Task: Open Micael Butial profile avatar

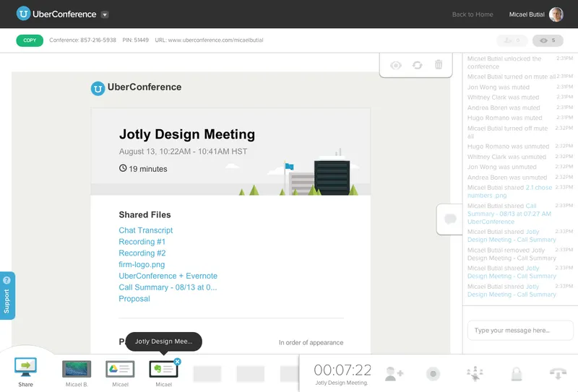Action: [x=556, y=14]
